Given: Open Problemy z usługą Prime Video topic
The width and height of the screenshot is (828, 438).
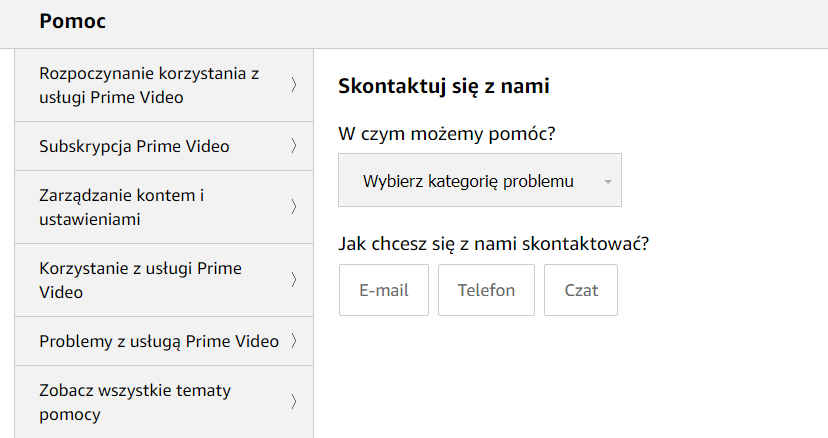Looking at the screenshot, I should point(158,341).
